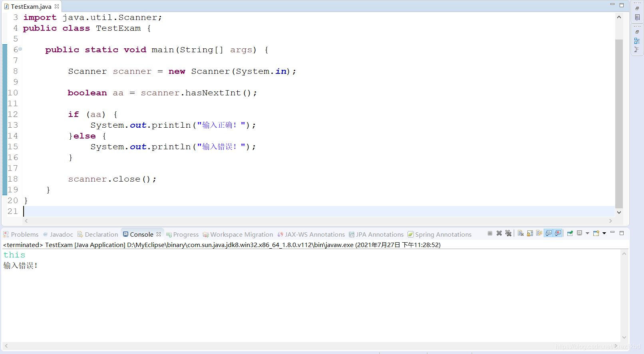Click the Open Console icon

[x=596, y=233]
